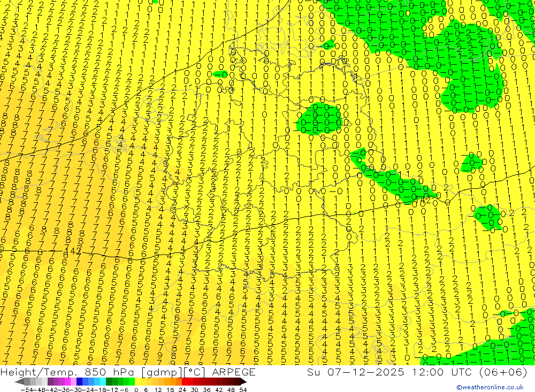Select the "Height/Temp. 850 hPa" title text
Viewport: 535px width, 392px height.
point(66,372)
